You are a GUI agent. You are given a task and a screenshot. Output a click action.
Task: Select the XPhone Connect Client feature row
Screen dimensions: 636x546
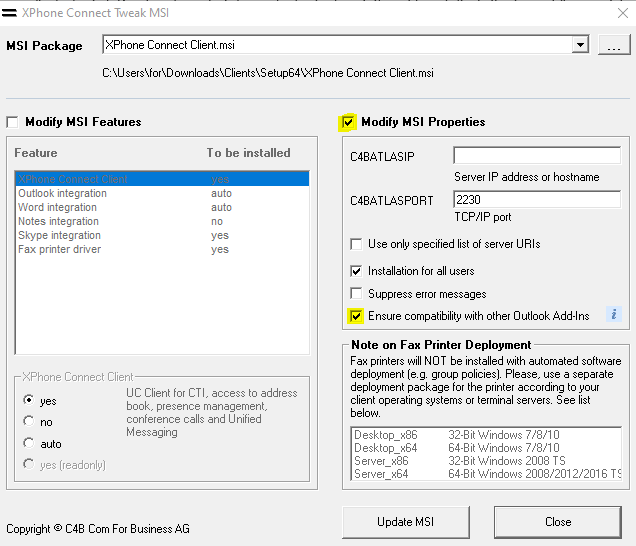pyautogui.click(x=162, y=179)
